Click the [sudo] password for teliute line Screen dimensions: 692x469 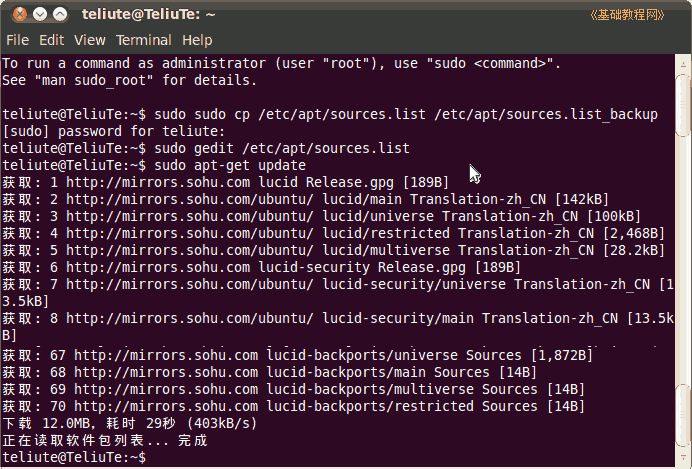pyautogui.click(x=114, y=131)
